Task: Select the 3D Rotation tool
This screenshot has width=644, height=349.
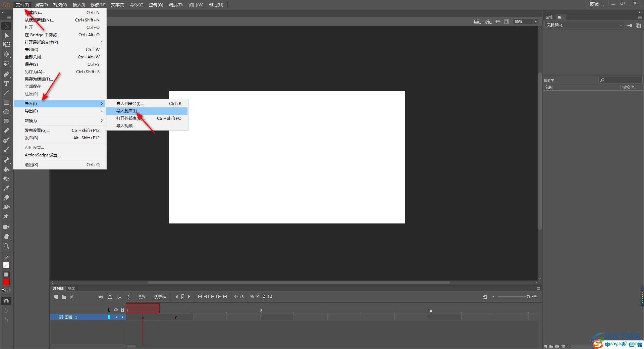Action: pos(6,54)
